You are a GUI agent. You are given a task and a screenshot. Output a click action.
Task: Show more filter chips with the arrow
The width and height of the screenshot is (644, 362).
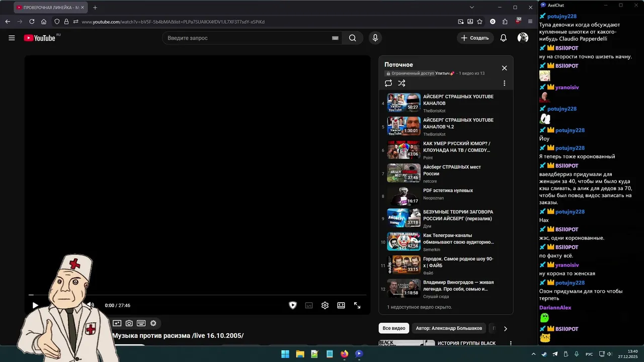505,328
